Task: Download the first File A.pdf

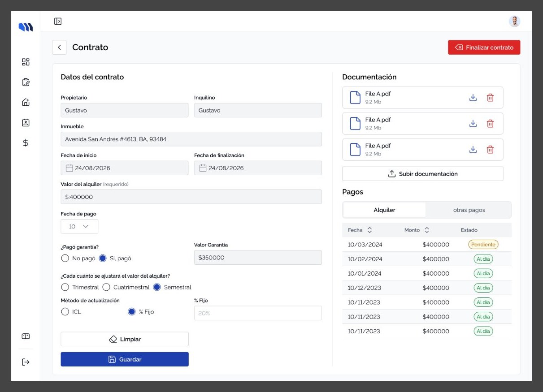Action: click(473, 98)
